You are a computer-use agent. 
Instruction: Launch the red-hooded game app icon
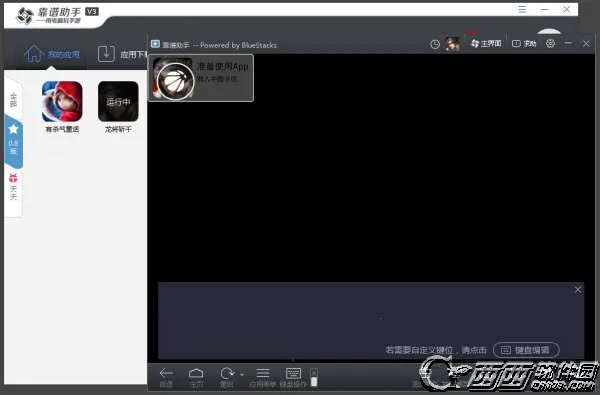pyautogui.click(x=62, y=101)
